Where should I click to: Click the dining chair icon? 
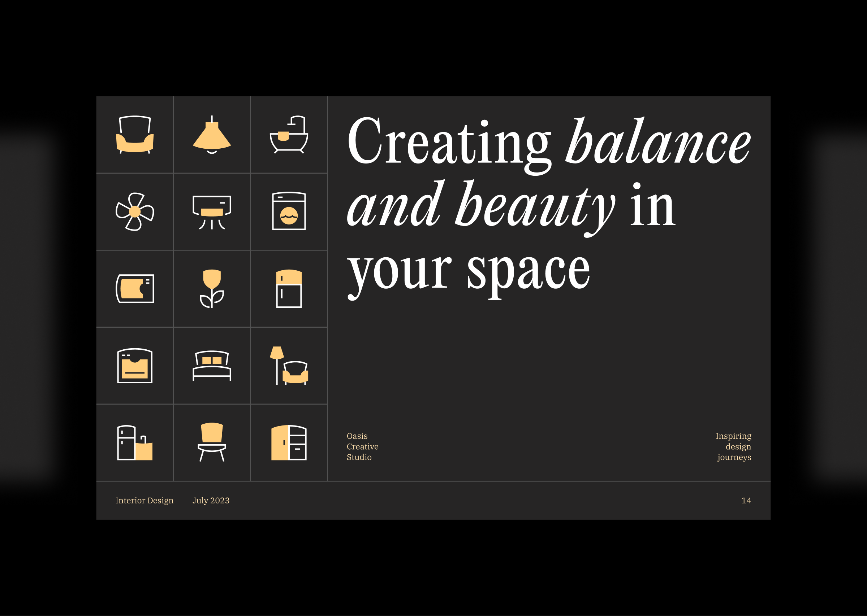(x=212, y=442)
